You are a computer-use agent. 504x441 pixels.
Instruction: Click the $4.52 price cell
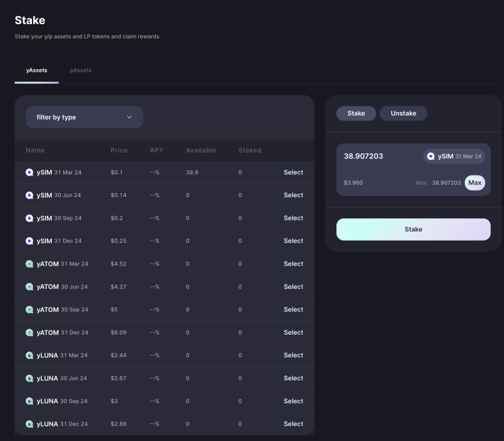(x=118, y=264)
